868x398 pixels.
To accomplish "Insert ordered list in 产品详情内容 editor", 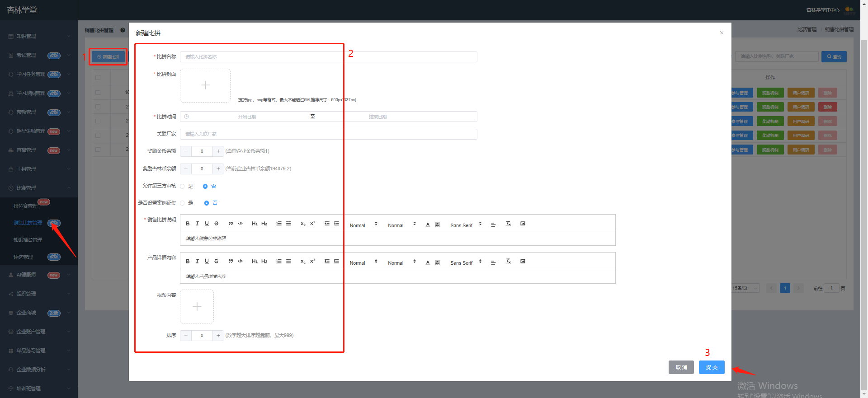I will [x=279, y=262].
